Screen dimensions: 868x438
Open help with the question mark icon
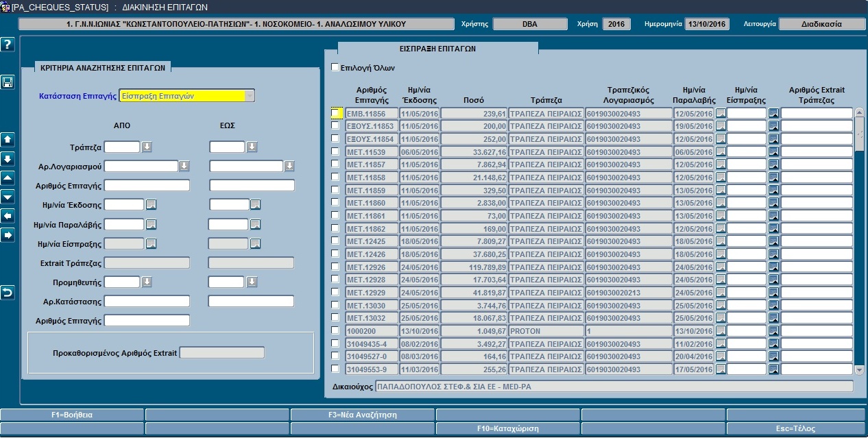click(x=8, y=45)
